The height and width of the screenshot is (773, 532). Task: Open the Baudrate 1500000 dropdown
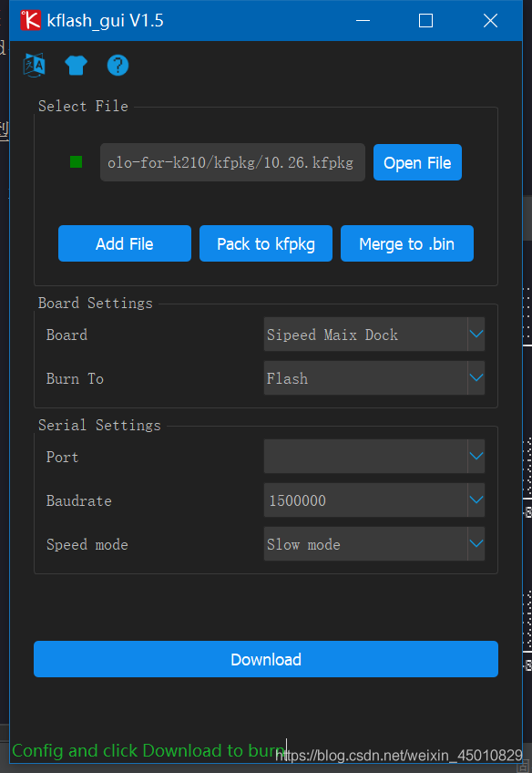tap(374, 500)
